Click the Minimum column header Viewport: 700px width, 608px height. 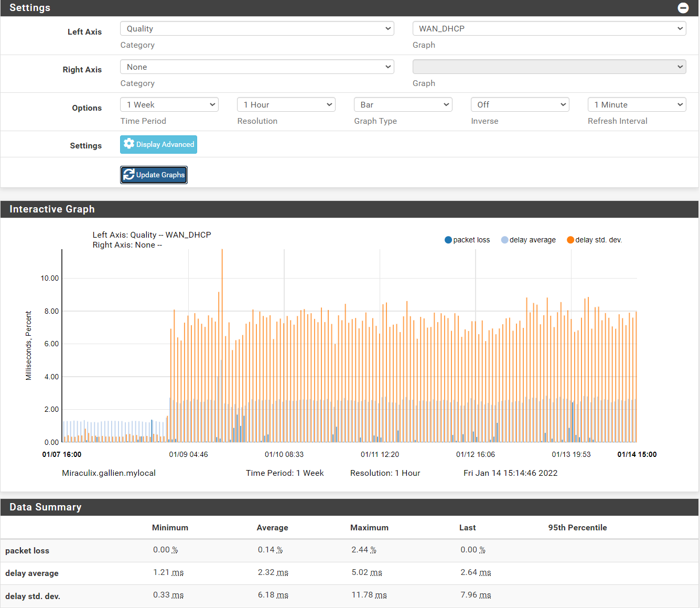[170, 528]
